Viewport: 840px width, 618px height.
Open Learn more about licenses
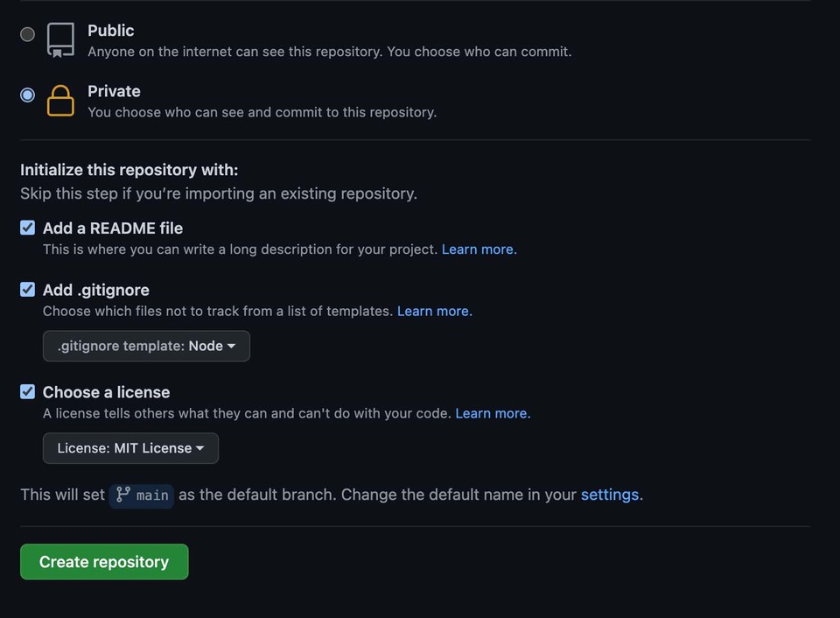click(492, 413)
